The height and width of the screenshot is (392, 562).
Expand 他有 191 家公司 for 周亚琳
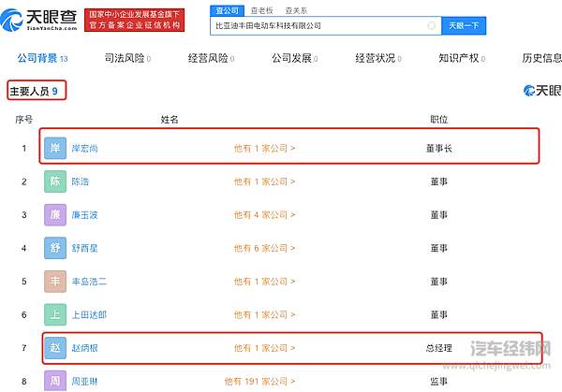[x=259, y=382]
